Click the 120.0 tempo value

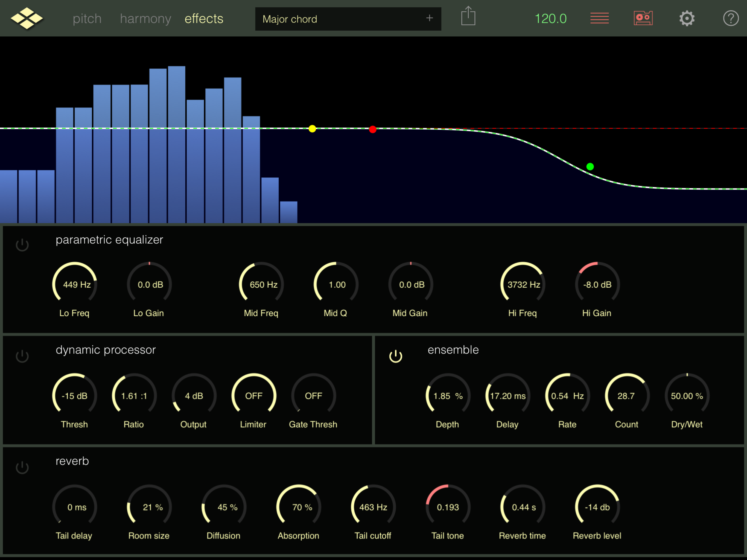click(550, 19)
